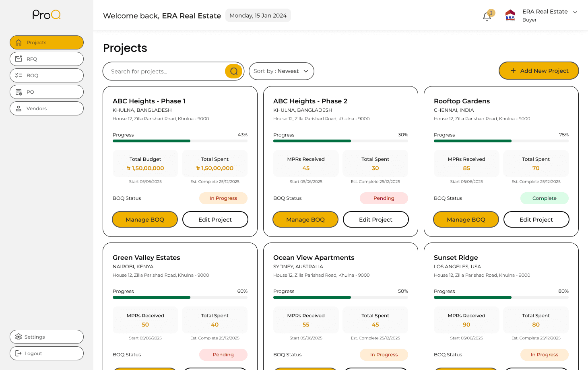588x370 pixels.
Task: Open RFQ in sidebar
Action: point(47,59)
